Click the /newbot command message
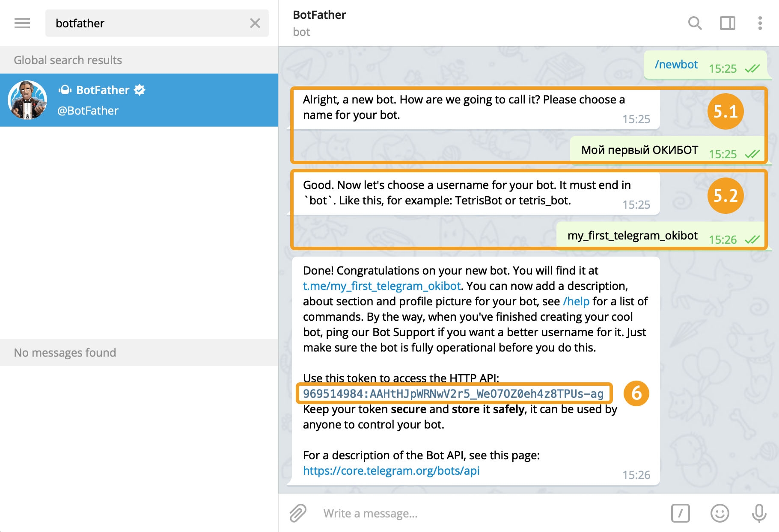The width and height of the screenshot is (779, 532). click(676, 65)
